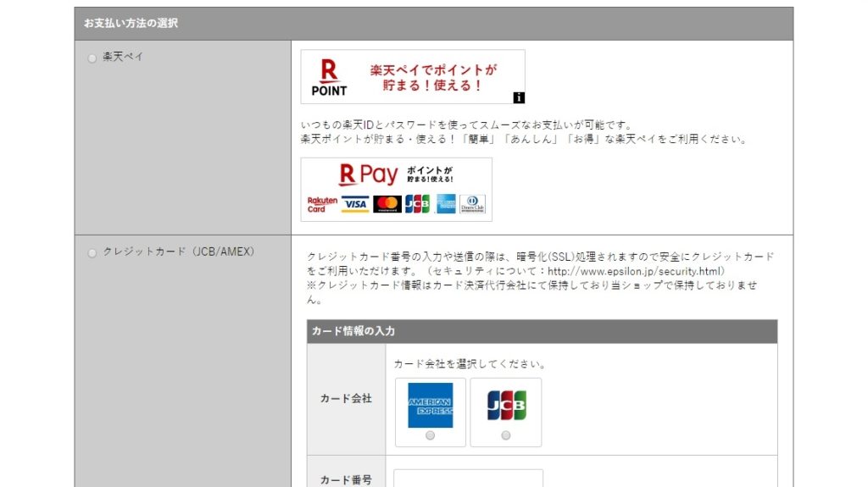Click the カード会社 row label

(x=346, y=398)
